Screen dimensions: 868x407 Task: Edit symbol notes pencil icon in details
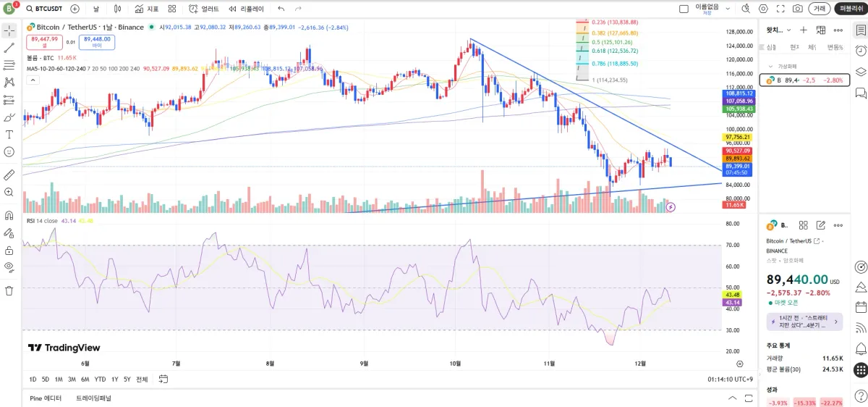pos(821,225)
